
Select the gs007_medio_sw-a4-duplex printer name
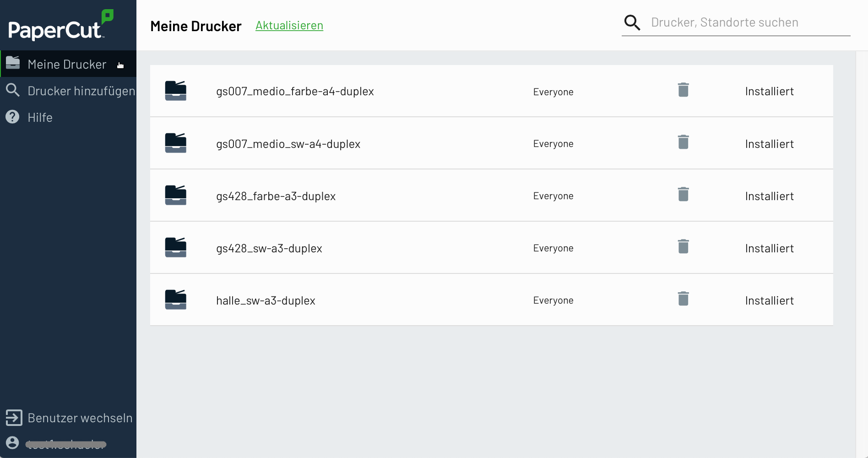coord(288,144)
